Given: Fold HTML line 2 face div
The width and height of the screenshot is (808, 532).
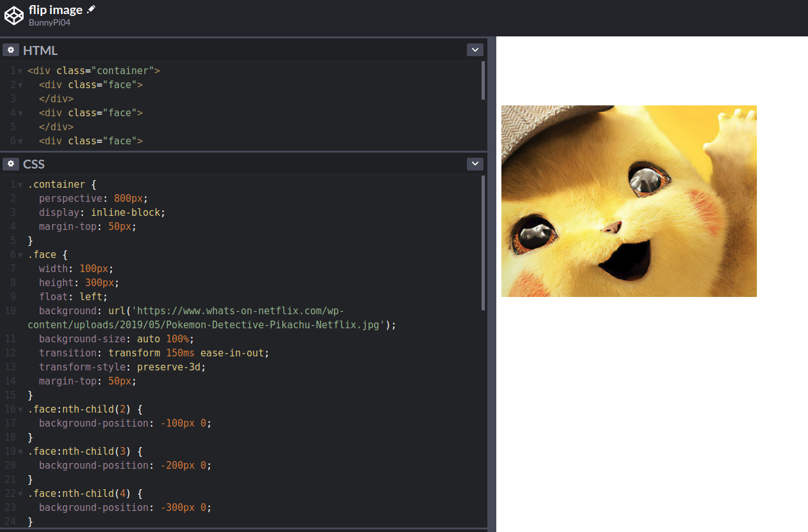Looking at the screenshot, I should (x=20, y=85).
